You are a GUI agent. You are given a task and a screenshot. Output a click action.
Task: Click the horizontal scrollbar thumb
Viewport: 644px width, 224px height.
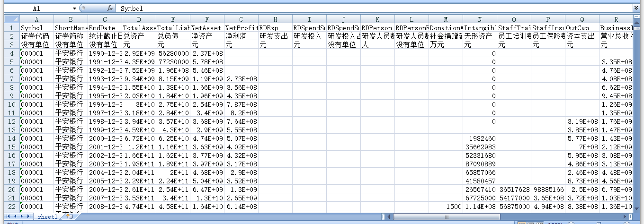pos(447,216)
